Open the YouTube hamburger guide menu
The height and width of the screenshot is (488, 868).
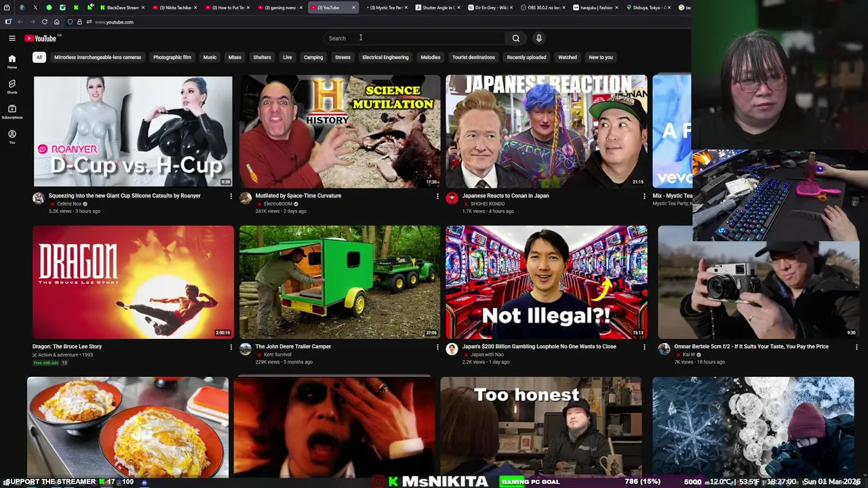coord(12,39)
